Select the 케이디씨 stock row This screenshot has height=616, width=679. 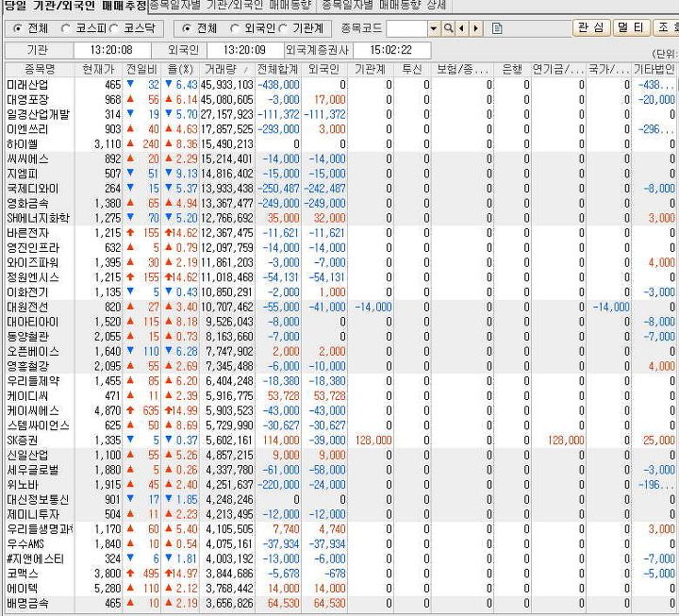pos(340,396)
